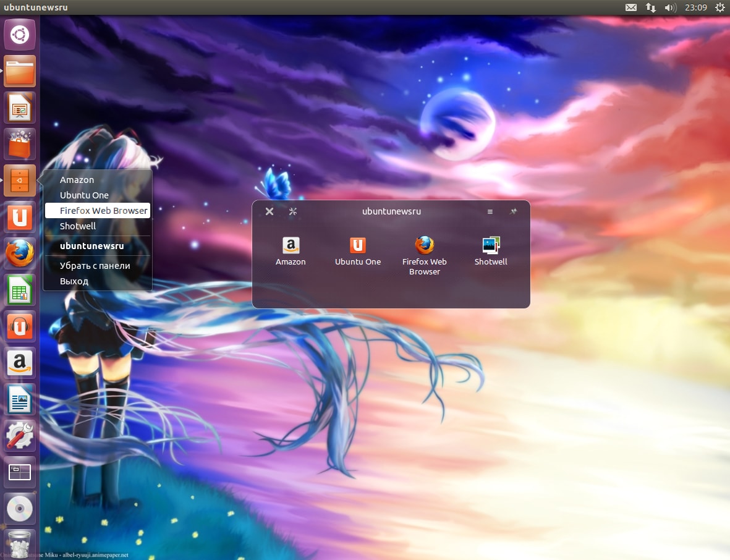Open the network indicator in top panel
730x560 pixels.
[651, 7]
